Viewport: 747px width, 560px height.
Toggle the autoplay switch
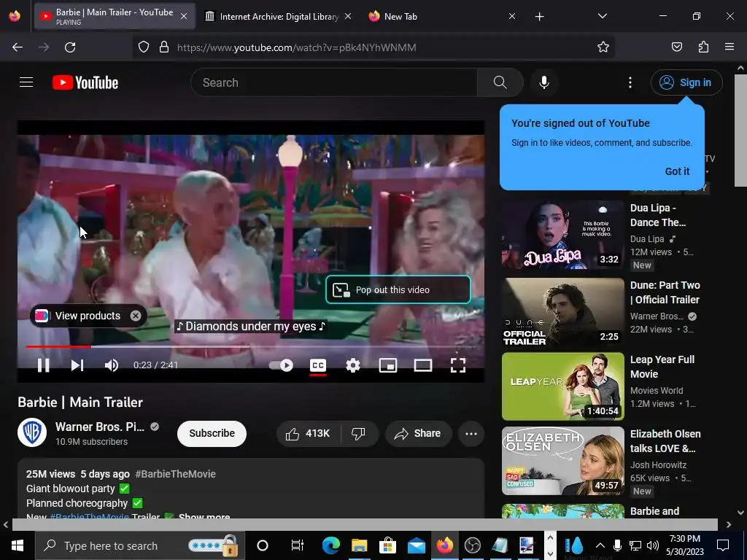pos(281,365)
